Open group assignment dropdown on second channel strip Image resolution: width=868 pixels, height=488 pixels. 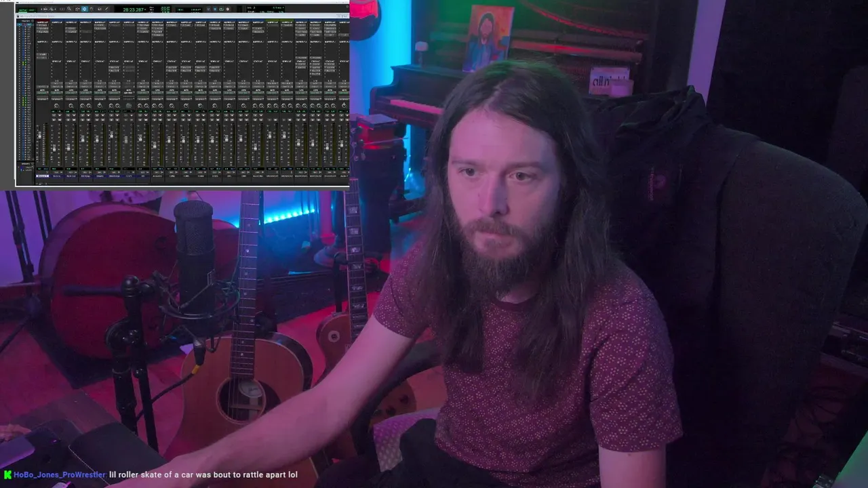click(56, 99)
